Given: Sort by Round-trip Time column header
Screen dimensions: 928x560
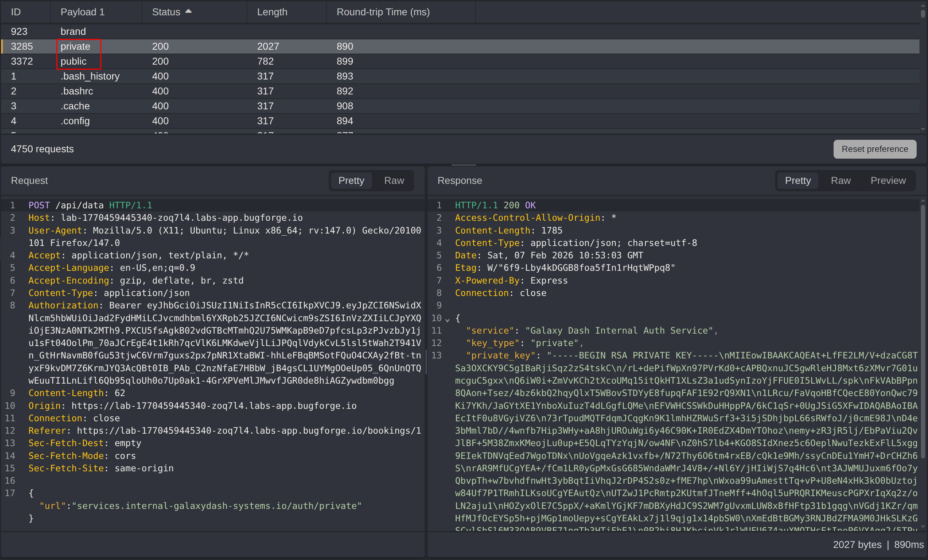Looking at the screenshot, I should 383,12.
